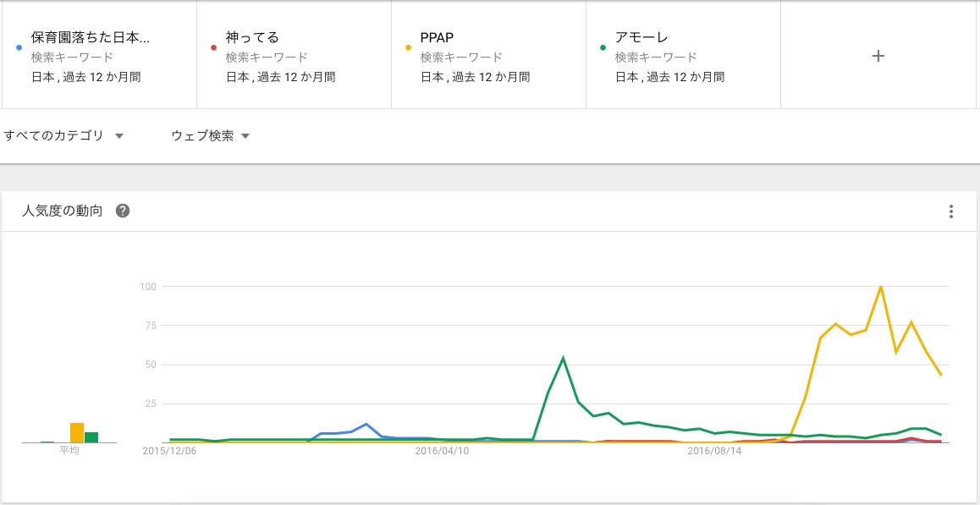Click the red dot beside 神ってる

coord(213,47)
